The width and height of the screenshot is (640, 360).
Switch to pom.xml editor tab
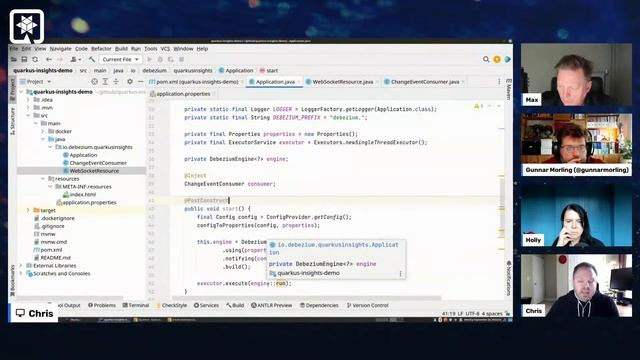[197, 82]
